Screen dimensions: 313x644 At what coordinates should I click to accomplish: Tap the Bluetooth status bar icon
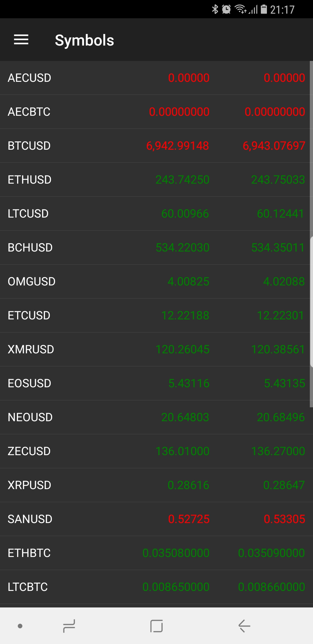(215, 9)
